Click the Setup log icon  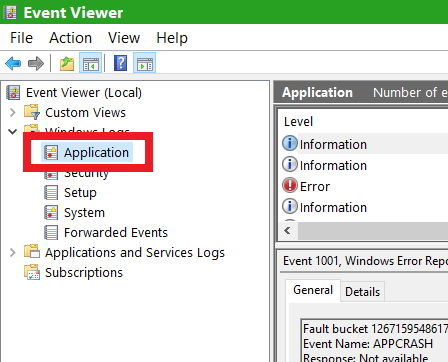[x=51, y=193]
